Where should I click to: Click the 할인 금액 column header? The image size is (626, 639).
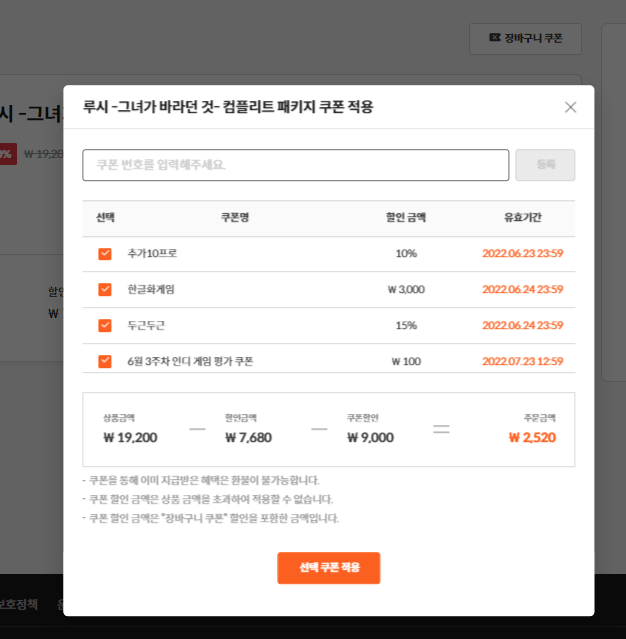pos(406,218)
